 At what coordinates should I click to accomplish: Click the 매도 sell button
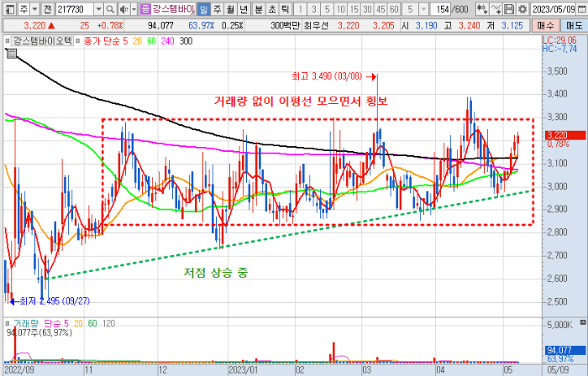click(x=574, y=25)
